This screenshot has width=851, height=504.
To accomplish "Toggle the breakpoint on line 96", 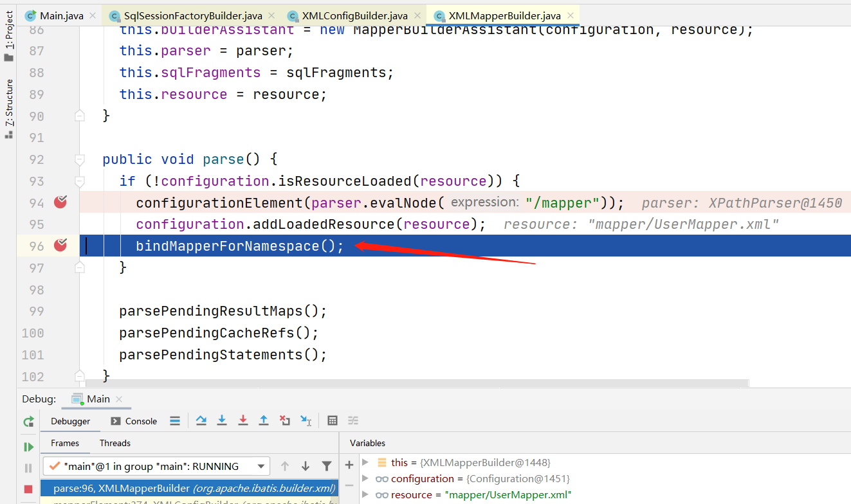I will 60,246.
